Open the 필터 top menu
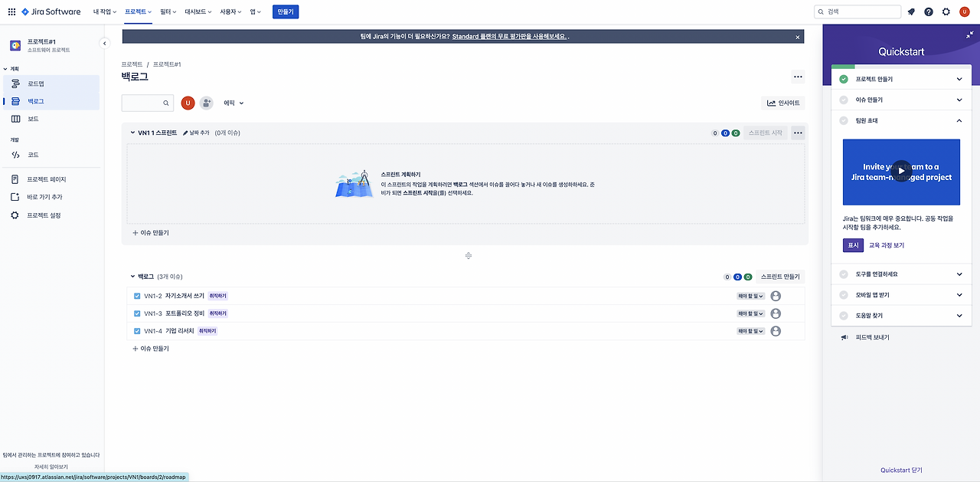 click(168, 11)
